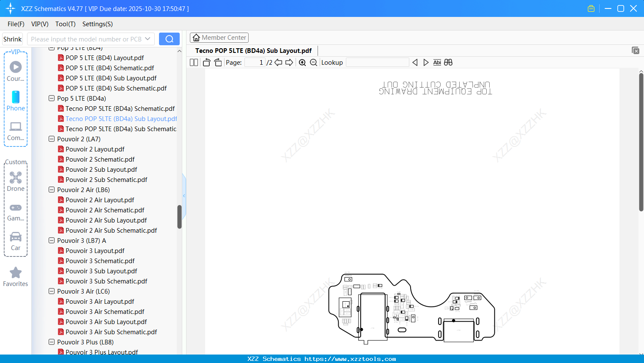Screen dimensions: 644x363
Task: Click the blue search button
Action: tap(169, 38)
